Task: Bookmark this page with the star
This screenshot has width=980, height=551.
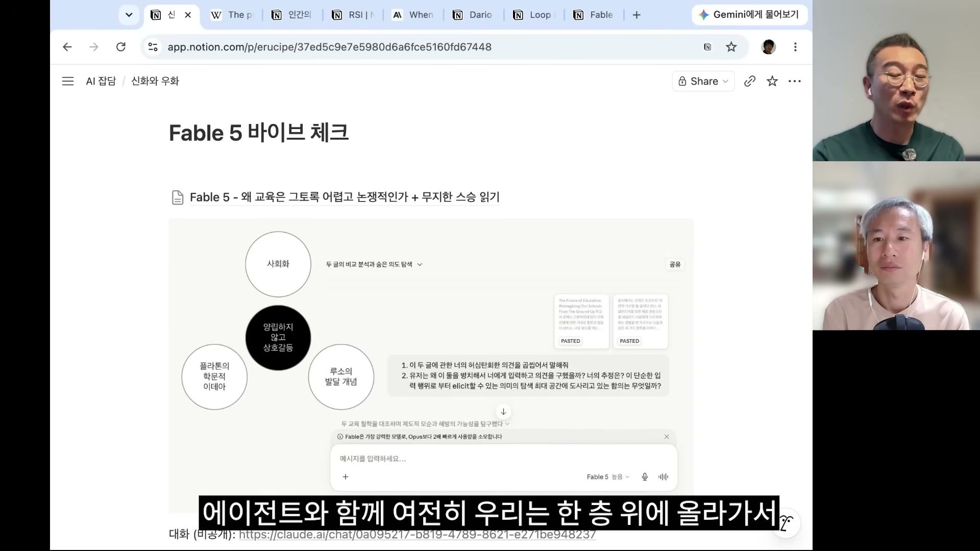Action: tap(731, 47)
